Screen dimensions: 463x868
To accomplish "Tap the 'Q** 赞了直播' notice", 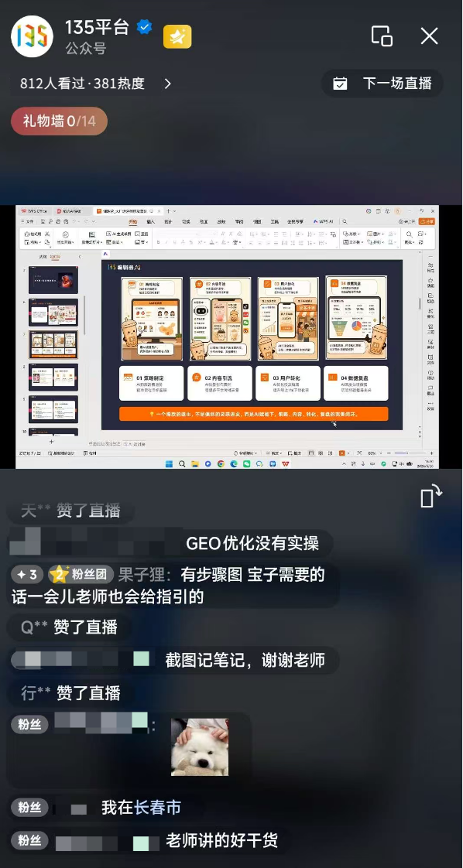I will point(69,627).
